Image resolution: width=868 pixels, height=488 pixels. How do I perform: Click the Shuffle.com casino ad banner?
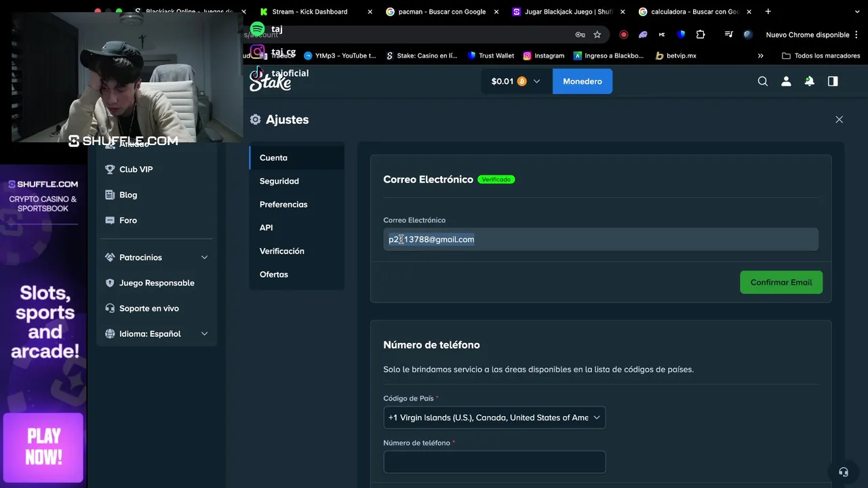point(43,325)
